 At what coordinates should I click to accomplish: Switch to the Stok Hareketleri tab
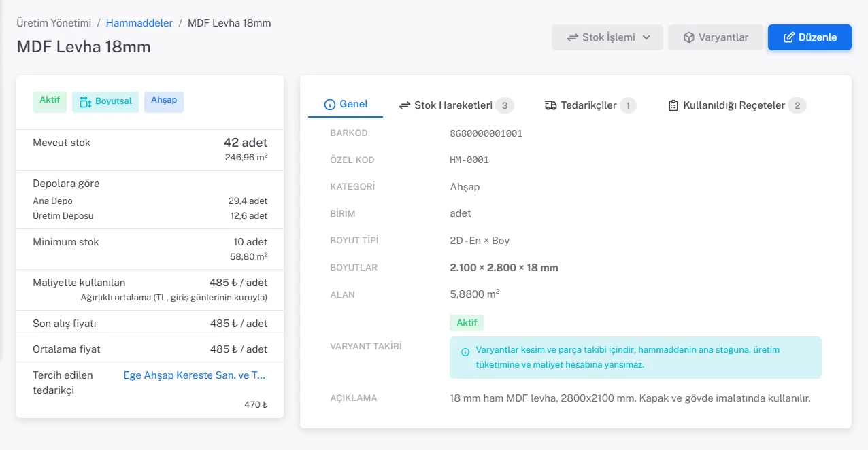coord(456,105)
